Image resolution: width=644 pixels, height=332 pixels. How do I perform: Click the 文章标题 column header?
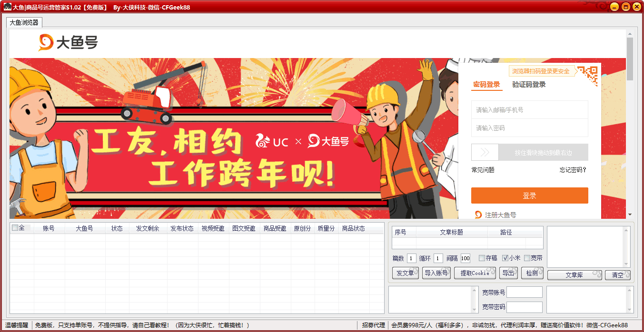[452, 232]
